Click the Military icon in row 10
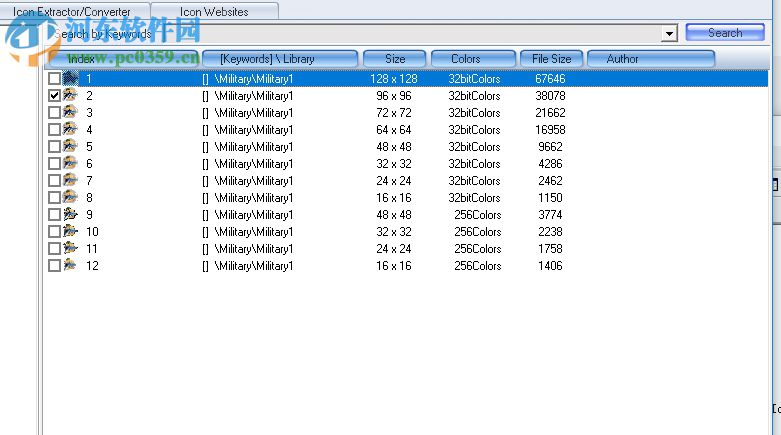Viewport: 781px width, 435px height. coord(70,231)
